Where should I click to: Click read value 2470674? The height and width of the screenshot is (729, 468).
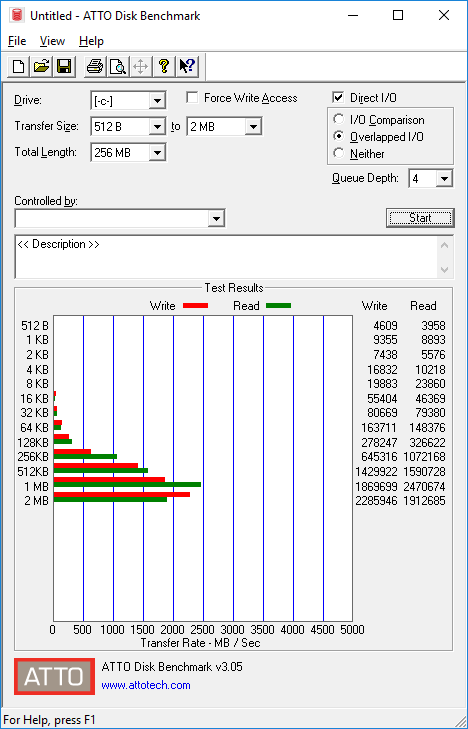click(x=424, y=486)
